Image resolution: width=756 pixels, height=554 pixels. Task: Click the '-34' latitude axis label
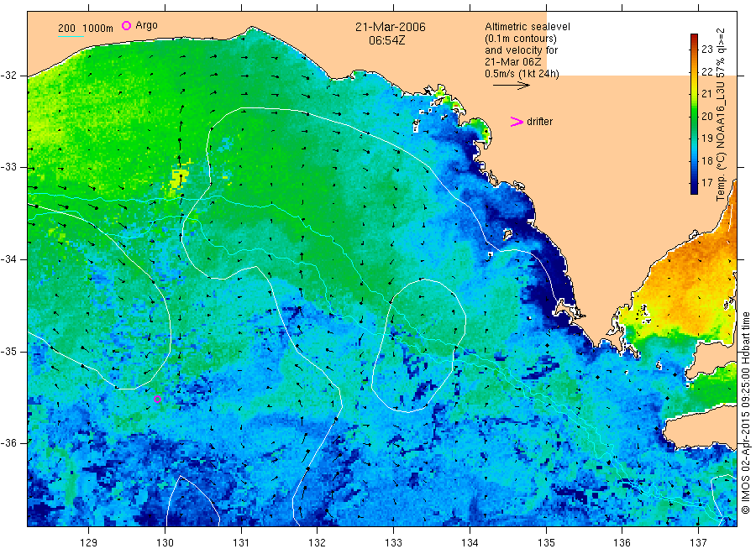(9, 259)
